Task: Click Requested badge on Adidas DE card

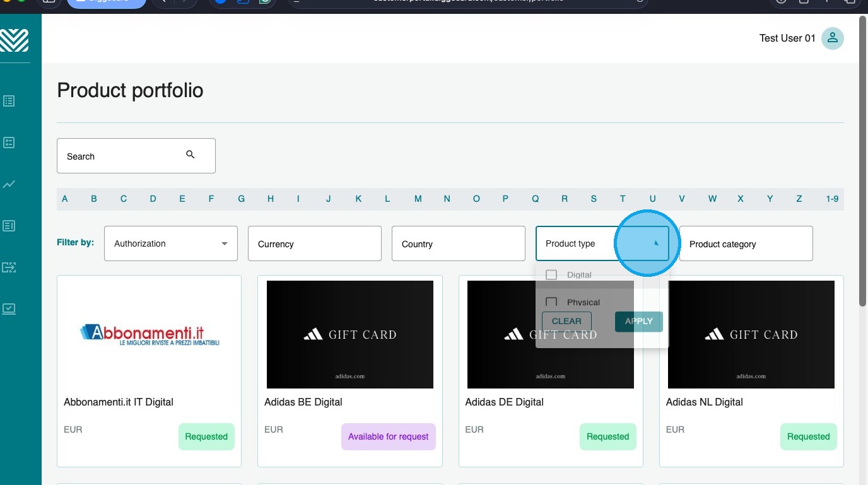Action: (x=608, y=436)
